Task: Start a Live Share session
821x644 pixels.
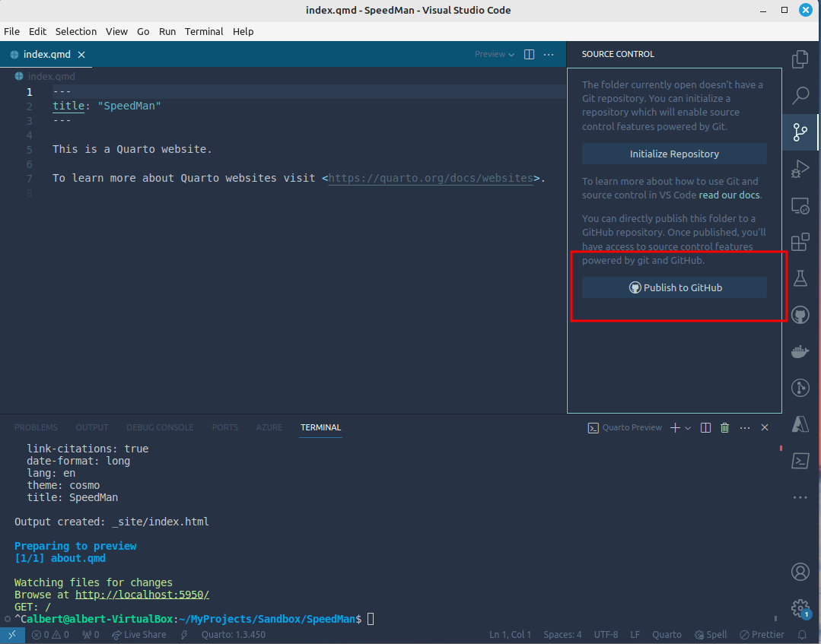Action: tap(139, 635)
